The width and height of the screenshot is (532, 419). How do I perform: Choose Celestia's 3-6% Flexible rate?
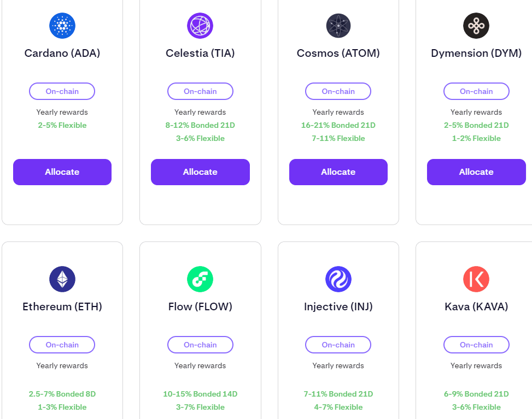[x=200, y=138]
